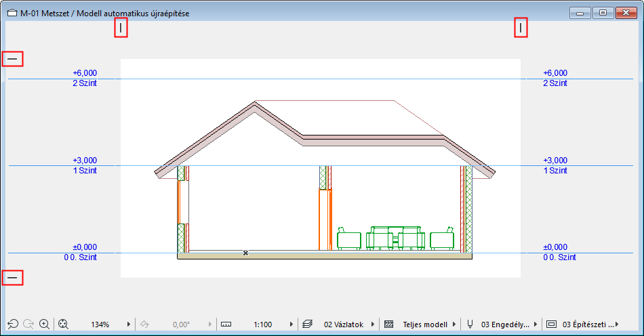Select the 0 0. Szint label on right side
Screen dimensions: 644x336
pos(559,257)
